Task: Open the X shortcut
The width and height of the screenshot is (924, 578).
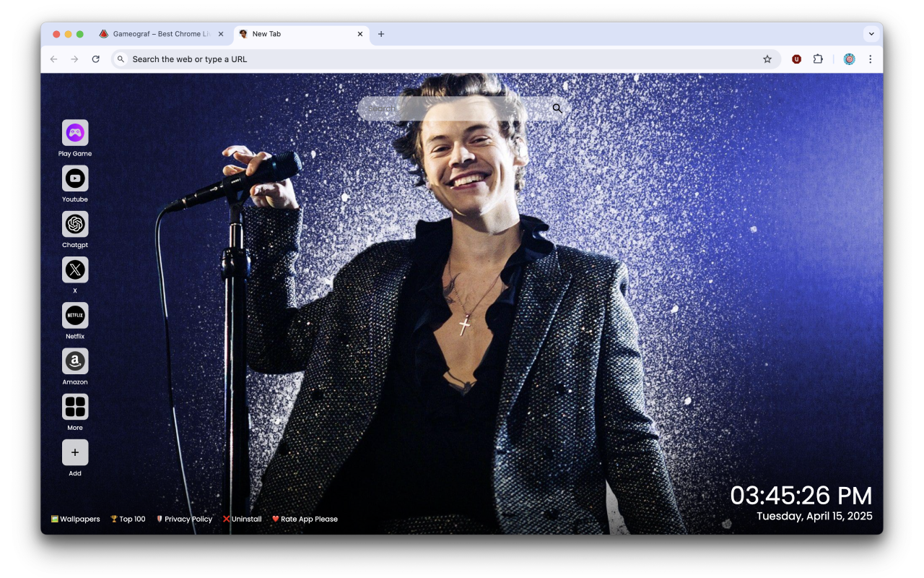Action: (x=75, y=269)
